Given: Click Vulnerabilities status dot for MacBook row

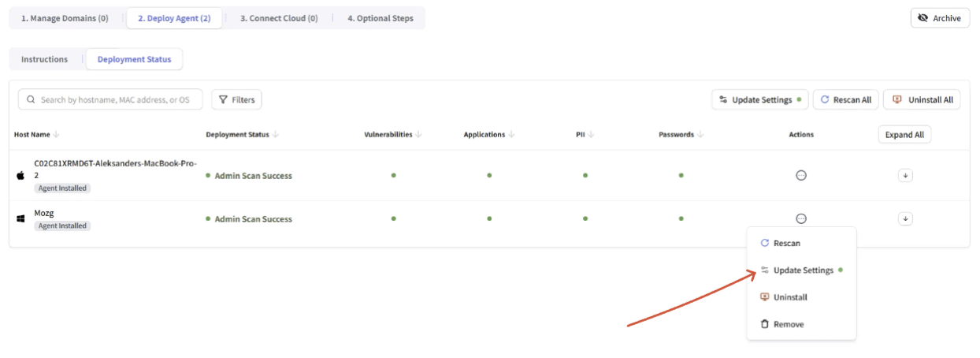Looking at the screenshot, I should tap(394, 175).
